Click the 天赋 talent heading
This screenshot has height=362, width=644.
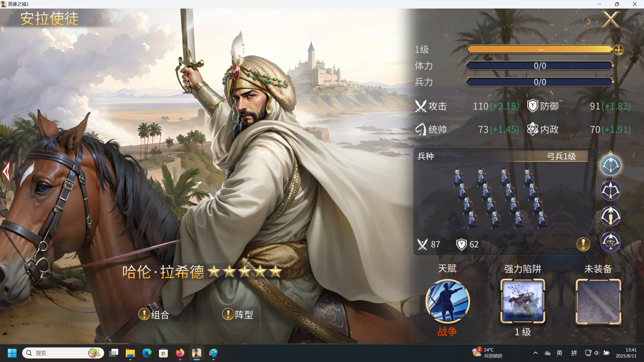pos(447,268)
